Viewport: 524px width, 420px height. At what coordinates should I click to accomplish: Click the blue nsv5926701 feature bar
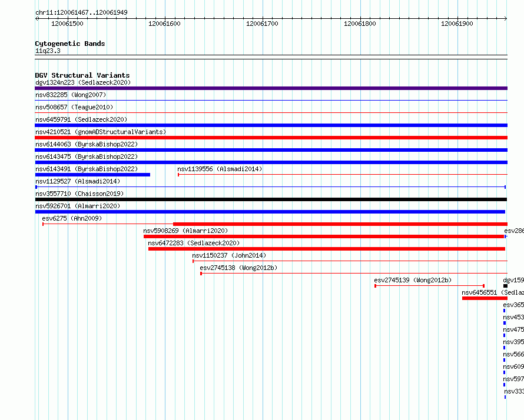[x=270, y=212]
